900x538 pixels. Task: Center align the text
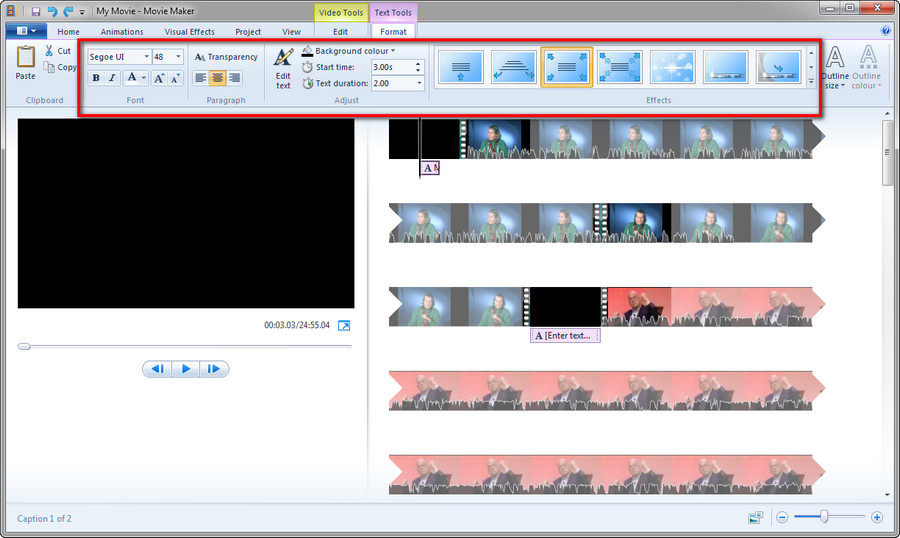pos(218,78)
